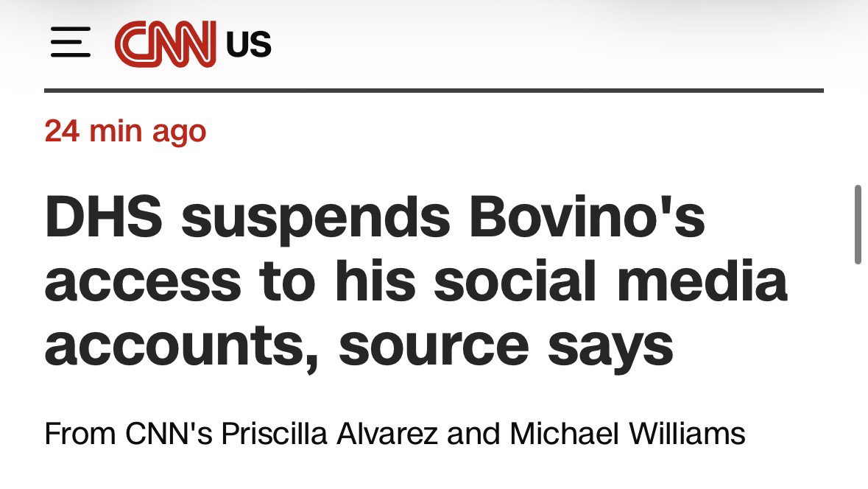Select author name Michael Williams
The width and height of the screenshot is (868, 489).
click(x=627, y=433)
